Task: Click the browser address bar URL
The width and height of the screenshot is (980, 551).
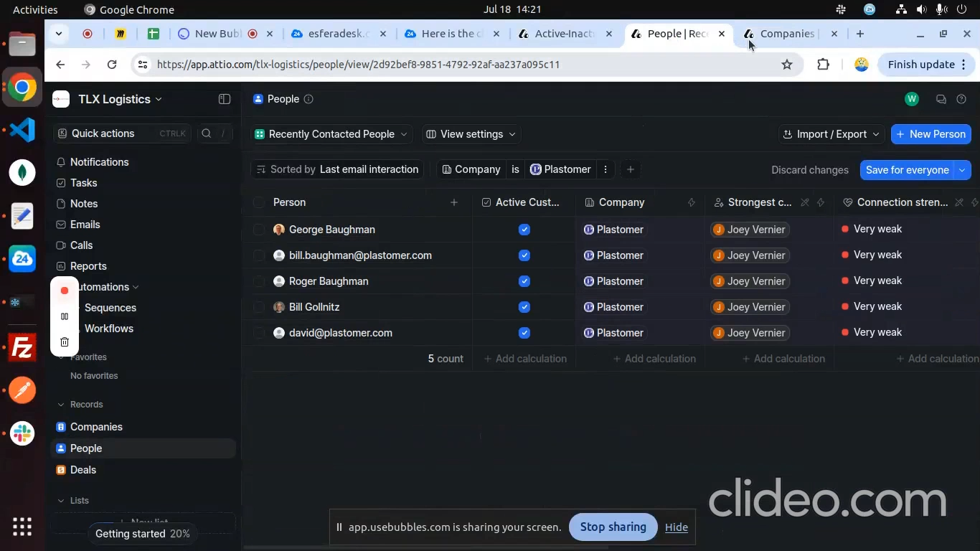Action: pyautogui.click(x=358, y=65)
